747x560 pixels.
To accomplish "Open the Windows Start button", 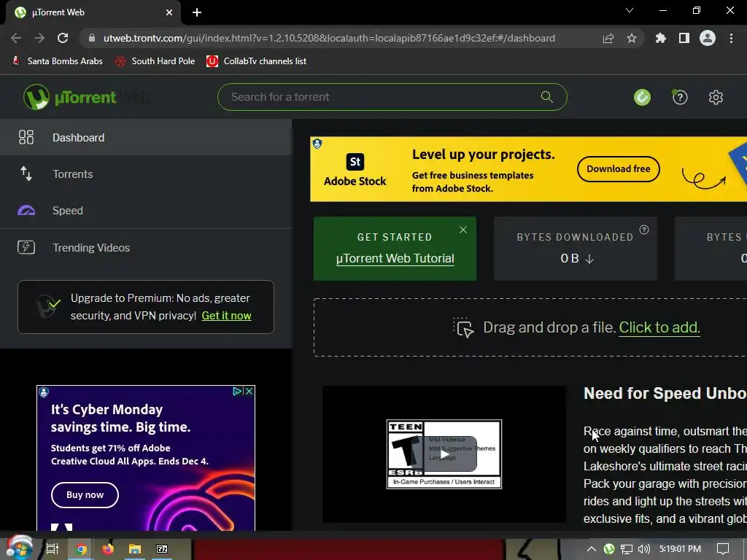I will [x=19, y=548].
